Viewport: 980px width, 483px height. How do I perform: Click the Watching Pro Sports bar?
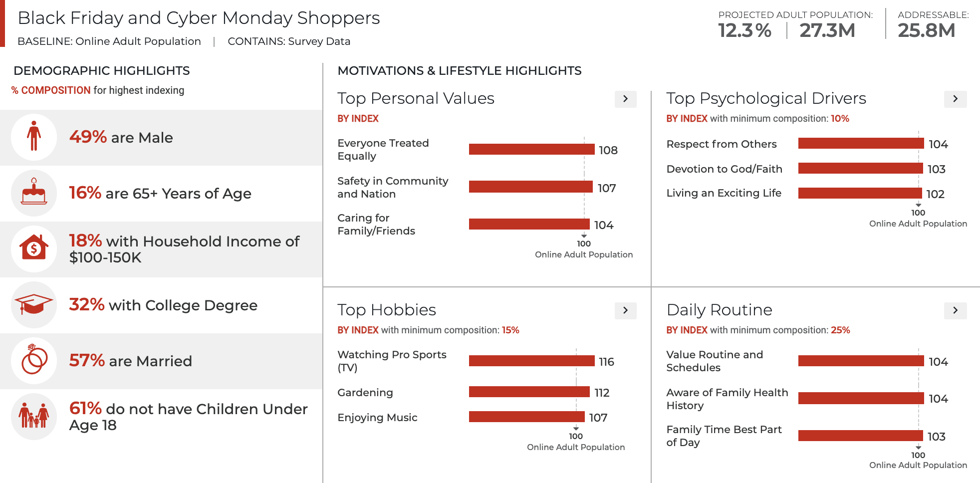click(x=531, y=361)
